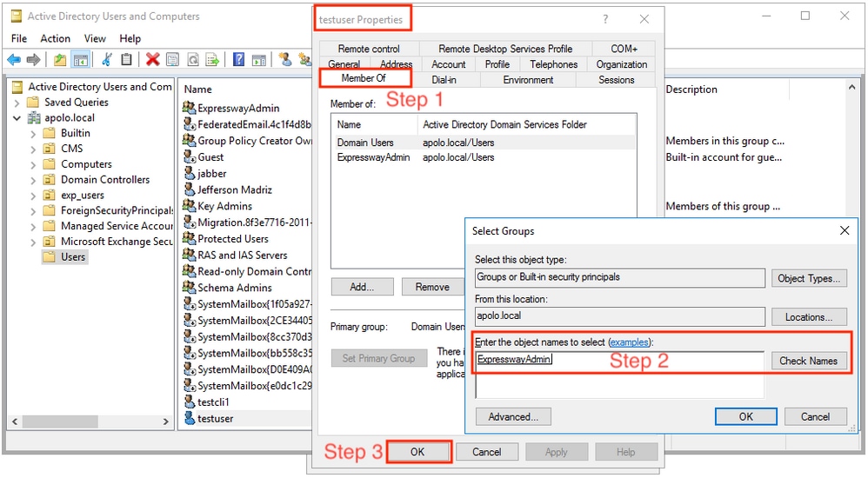Screen dimensions: 868x478
Task: Switch to the Dial-in tab
Action: (x=444, y=80)
